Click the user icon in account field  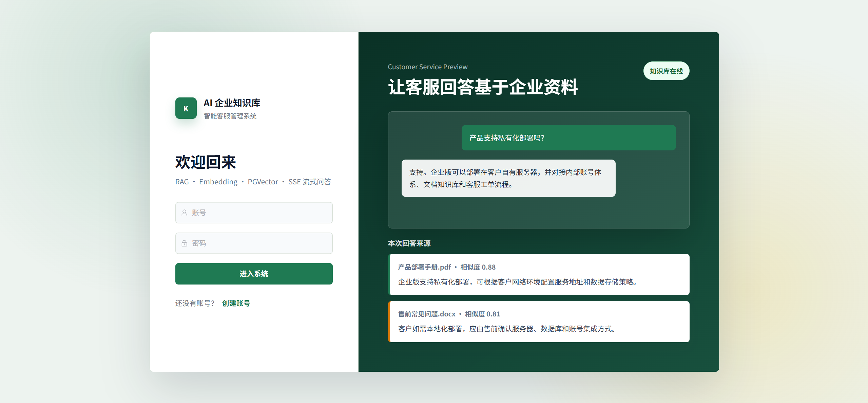pyautogui.click(x=184, y=213)
